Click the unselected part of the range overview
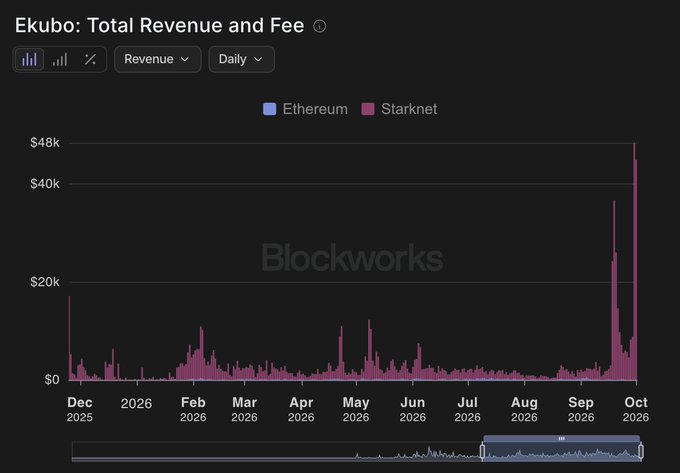Viewport: 680px width, 473px height. pyautogui.click(x=277, y=451)
